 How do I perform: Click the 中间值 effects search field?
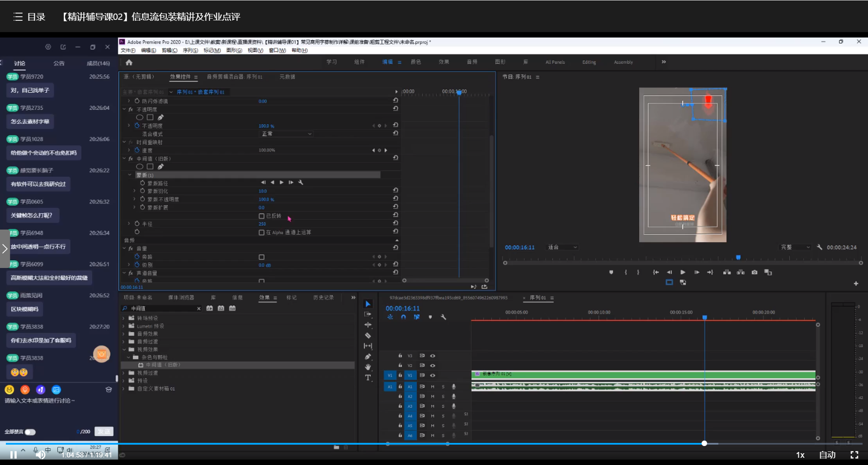[163, 309]
